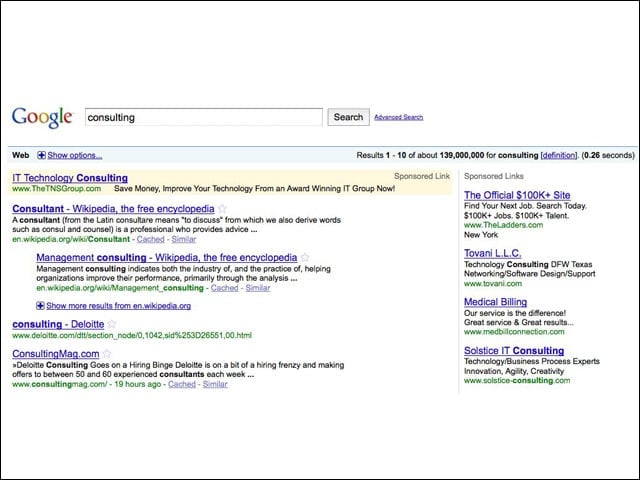The height and width of the screenshot is (480, 640).
Task: Open Cached link for Consultant Wikipedia result
Action: [x=151, y=239]
